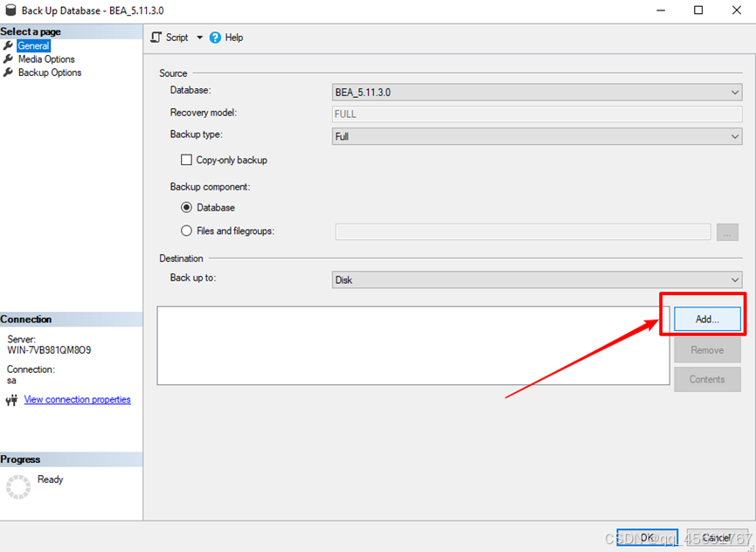Maximize the Back Up Database window

[x=698, y=10]
